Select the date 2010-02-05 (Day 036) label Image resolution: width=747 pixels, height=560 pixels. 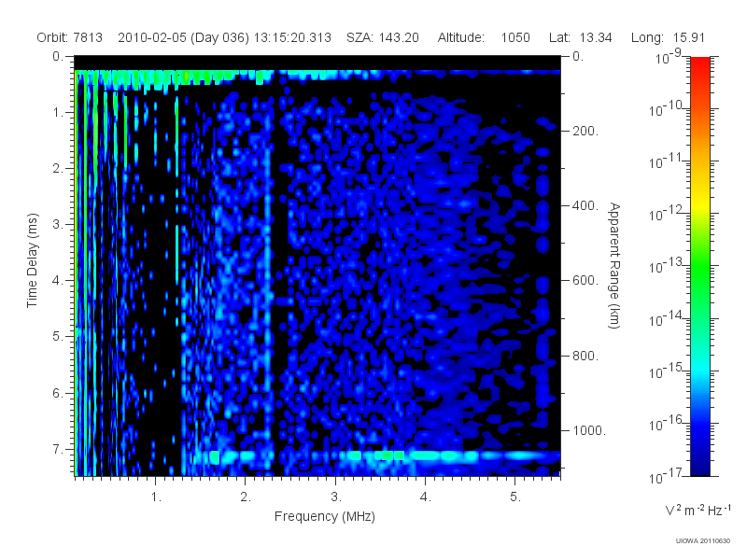183,37
